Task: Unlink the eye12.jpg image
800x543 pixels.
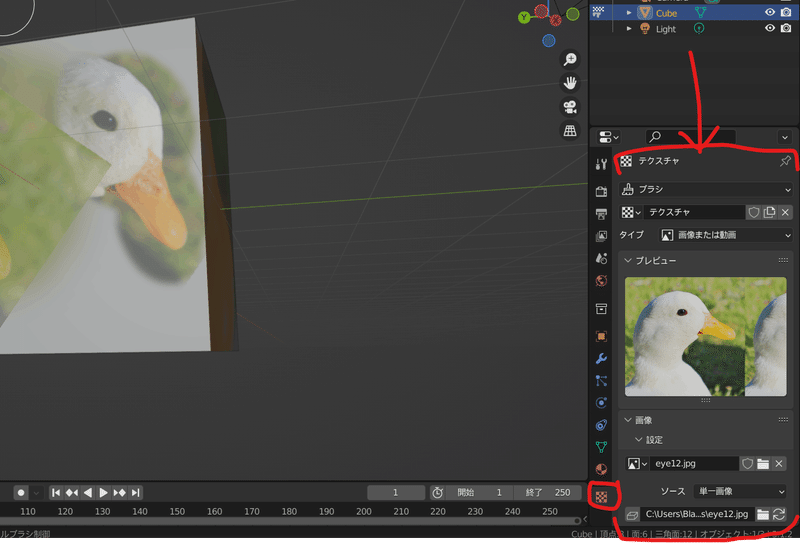Action: 779,463
